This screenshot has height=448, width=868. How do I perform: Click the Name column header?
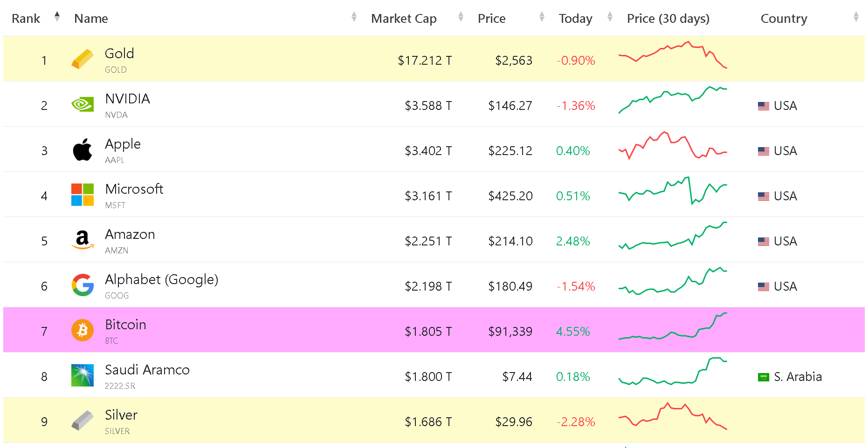click(x=91, y=19)
